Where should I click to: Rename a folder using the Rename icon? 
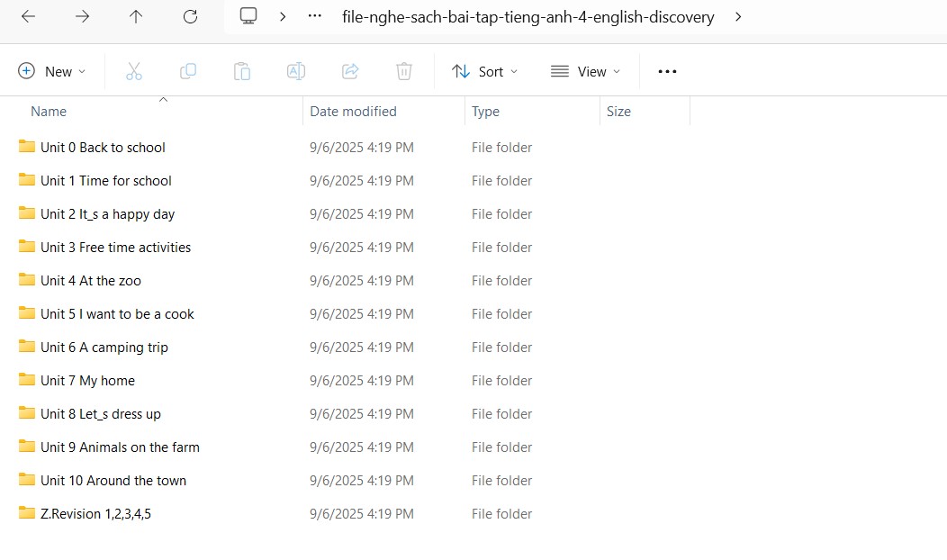[296, 71]
